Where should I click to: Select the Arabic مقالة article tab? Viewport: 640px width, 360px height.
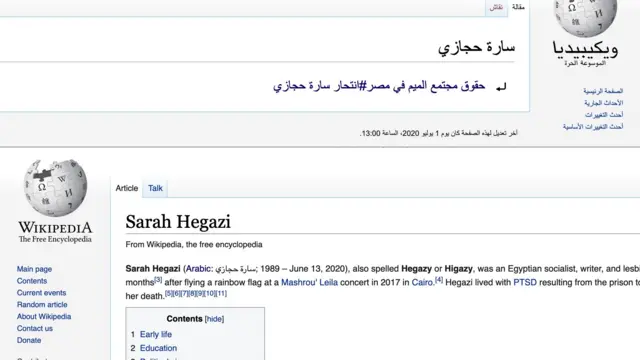tap(518, 7)
